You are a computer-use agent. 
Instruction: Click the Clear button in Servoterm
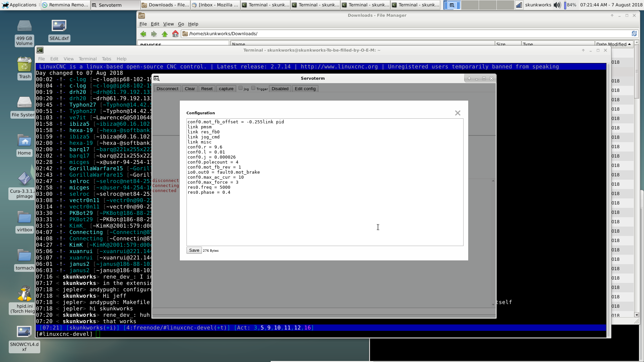(x=190, y=89)
